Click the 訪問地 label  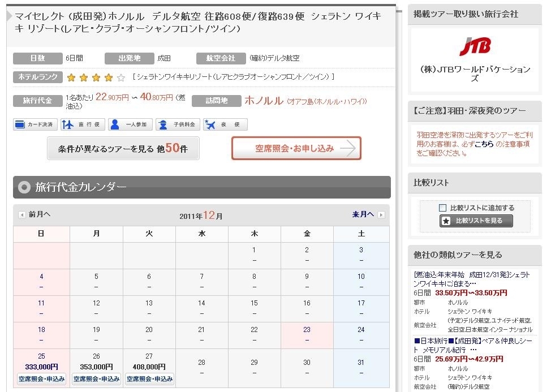coord(217,101)
